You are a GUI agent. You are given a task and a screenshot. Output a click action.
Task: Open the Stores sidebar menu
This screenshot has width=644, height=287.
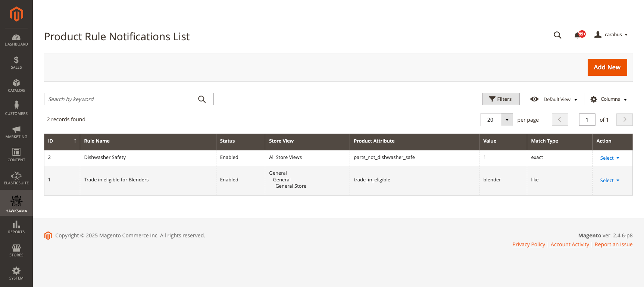pos(16,250)
